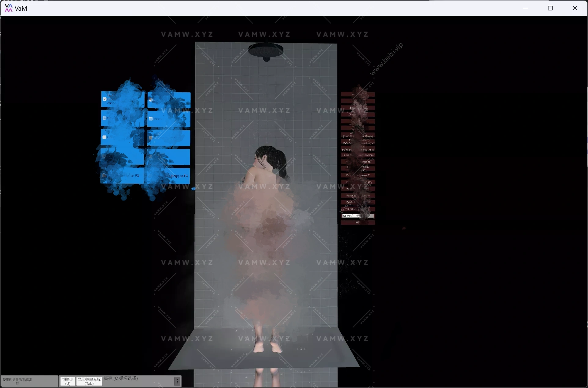Select Penis Squeeze (After Ass Squeeze Only)
Screen dimensions: 588x388
pos(358,141)
